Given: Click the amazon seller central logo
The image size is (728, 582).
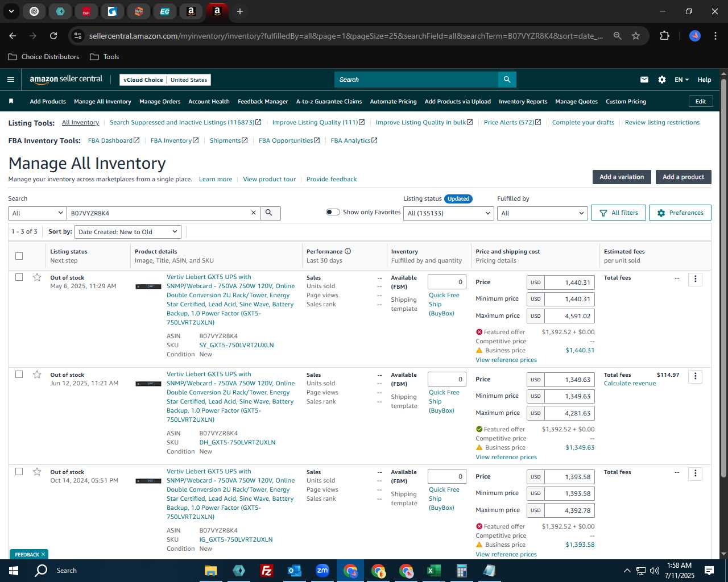Looking at the screenshot, I should (66, 80).
